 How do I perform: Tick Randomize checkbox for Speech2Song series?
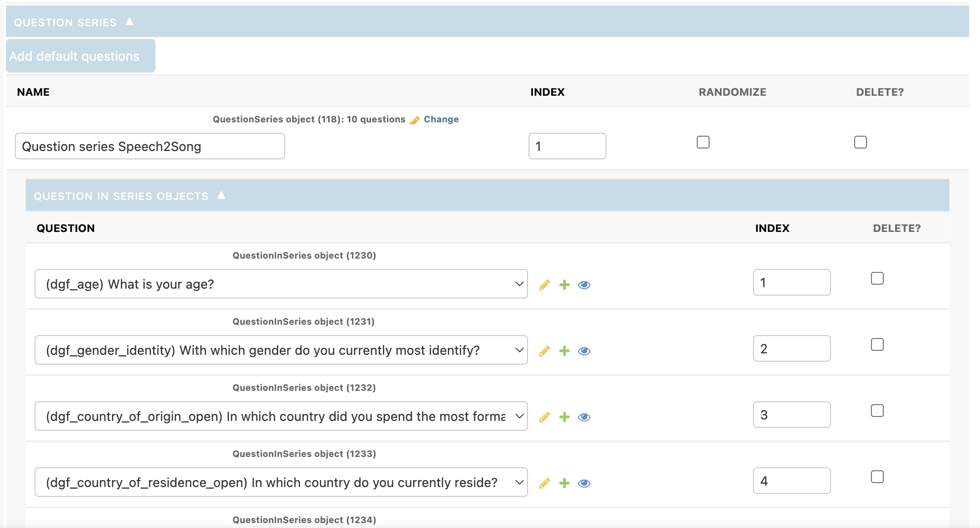coord(703,142)
